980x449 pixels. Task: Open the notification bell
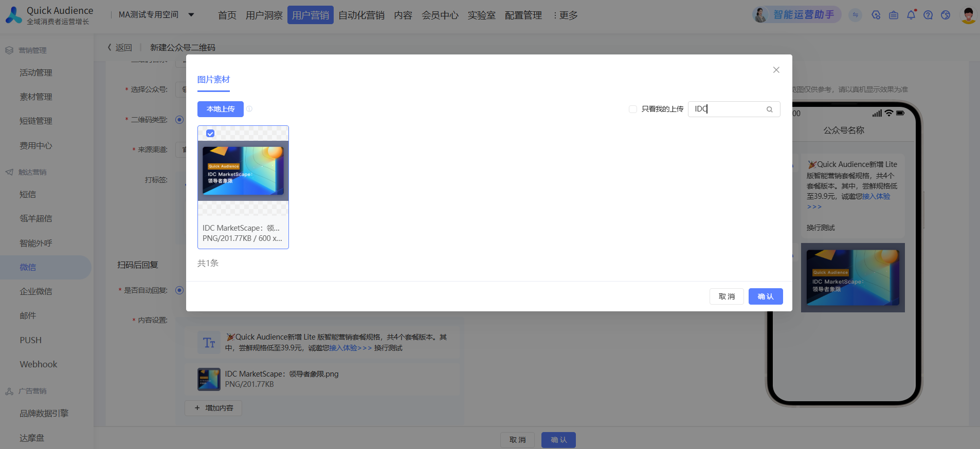(x=911, y=15)
